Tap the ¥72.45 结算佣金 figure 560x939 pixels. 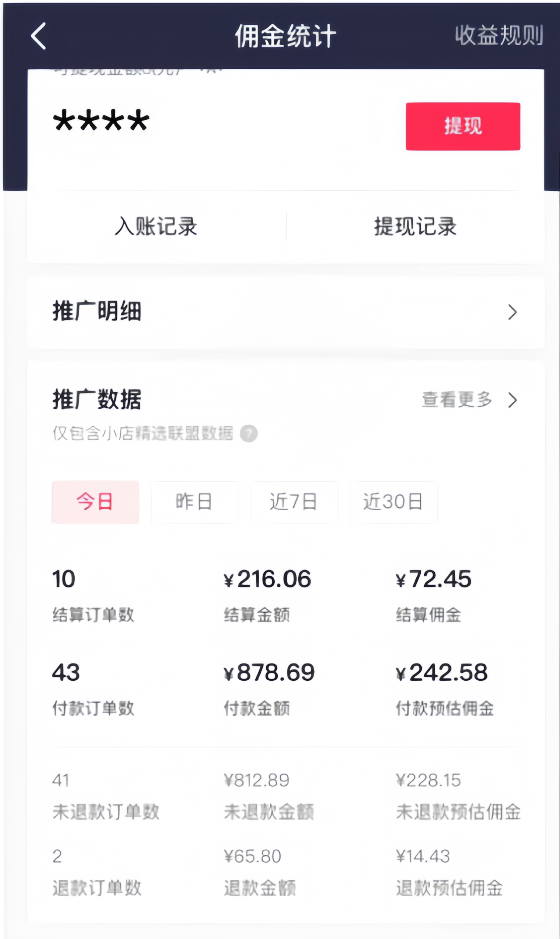434,579
